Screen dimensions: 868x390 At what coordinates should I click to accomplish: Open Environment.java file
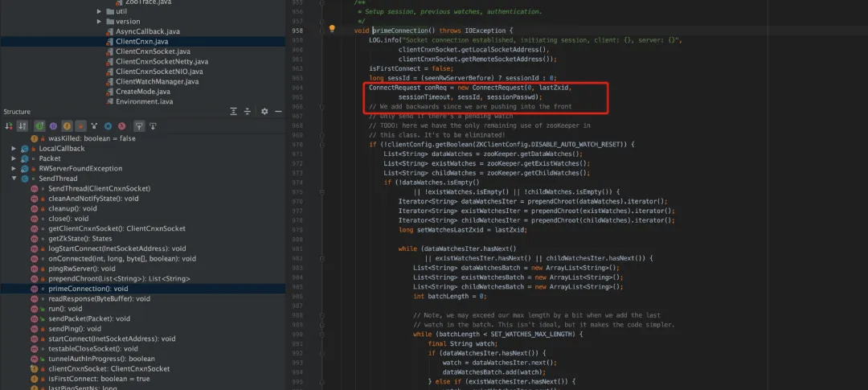(x=143, y=102)
